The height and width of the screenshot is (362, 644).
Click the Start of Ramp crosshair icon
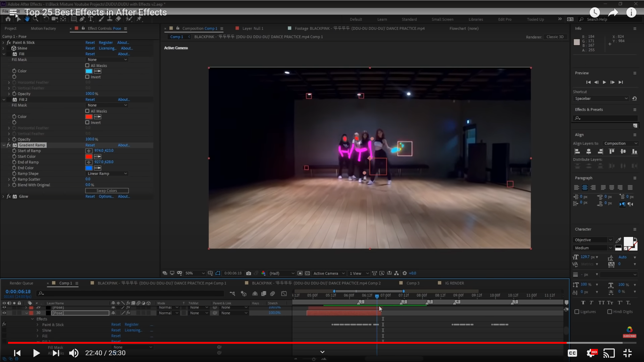(89, 151)
